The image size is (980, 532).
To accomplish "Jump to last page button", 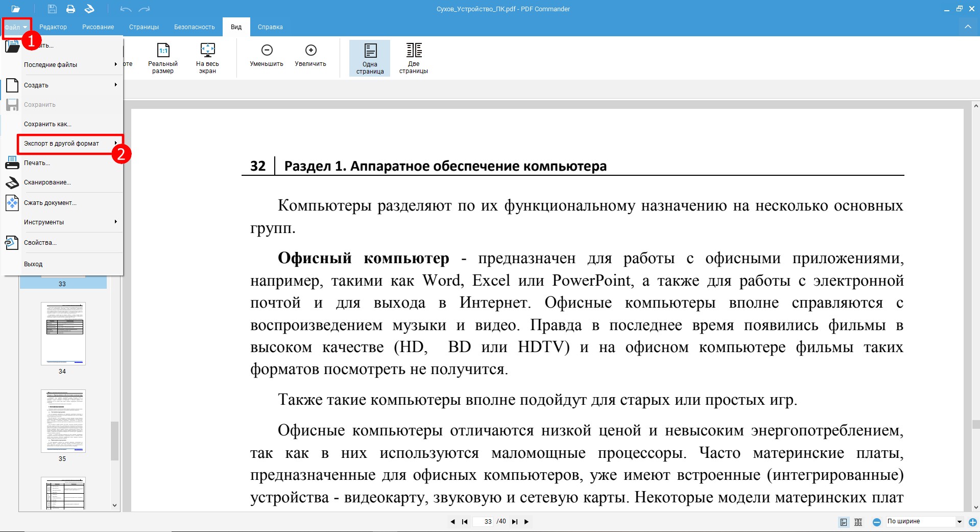I will click(x=515, y=522).
